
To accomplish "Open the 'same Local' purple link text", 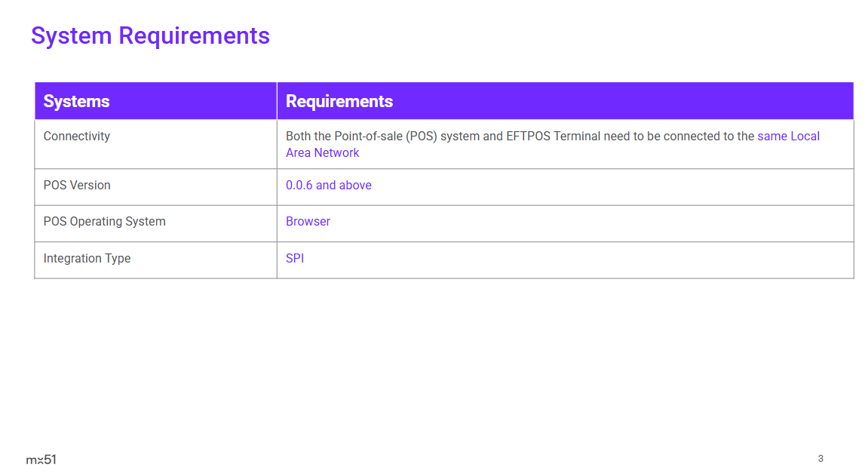I will (x=788, y=137).
